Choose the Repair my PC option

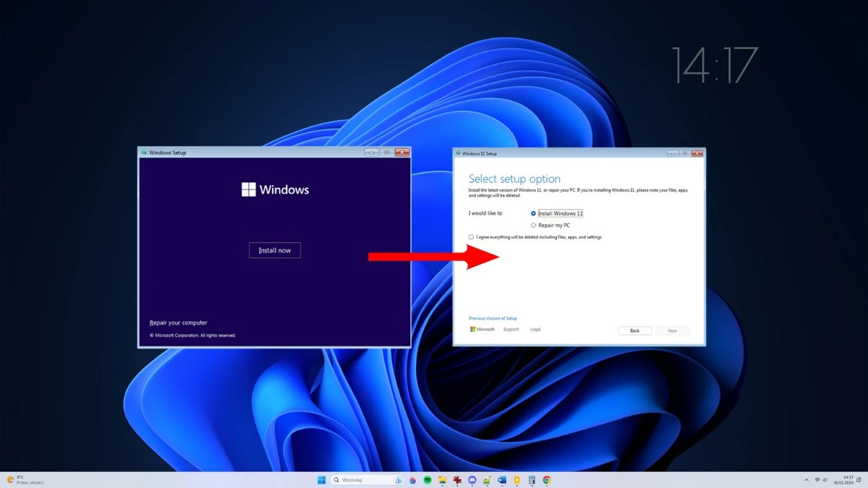[x=533, y=225]
